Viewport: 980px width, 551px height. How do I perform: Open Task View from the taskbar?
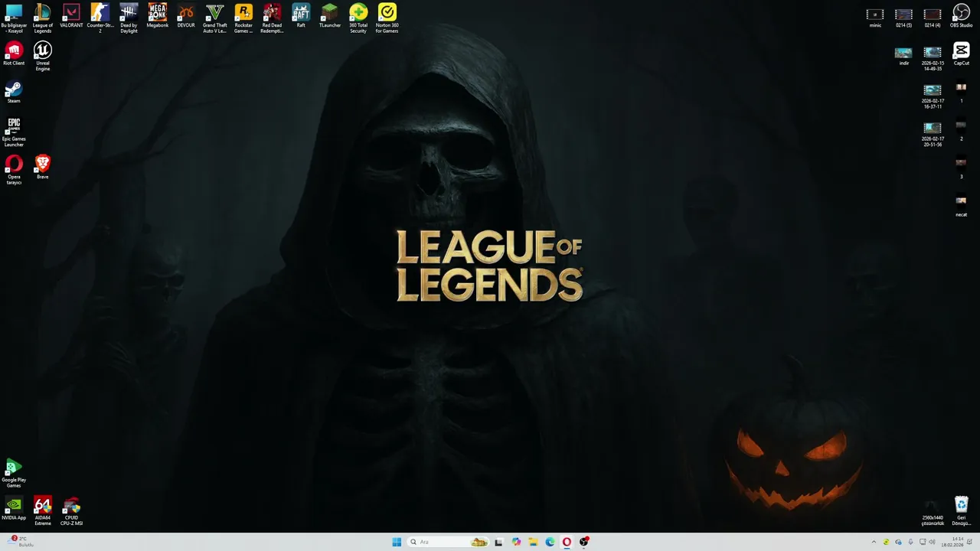coord(498,542)
